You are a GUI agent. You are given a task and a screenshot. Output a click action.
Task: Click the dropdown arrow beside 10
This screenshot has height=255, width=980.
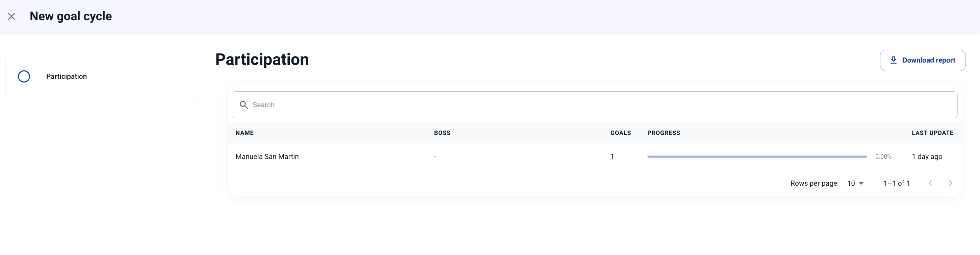(x=861, y=184)
